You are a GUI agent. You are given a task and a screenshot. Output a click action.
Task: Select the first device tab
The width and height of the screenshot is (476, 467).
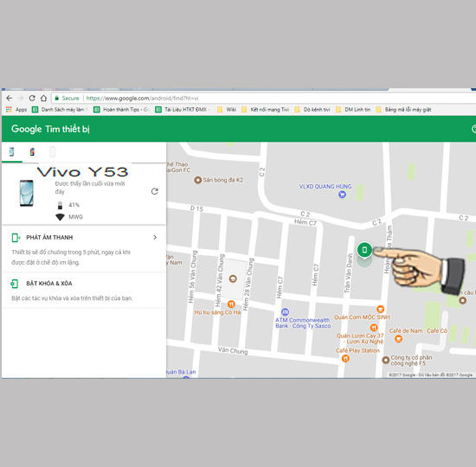click(x=11, y=151)
